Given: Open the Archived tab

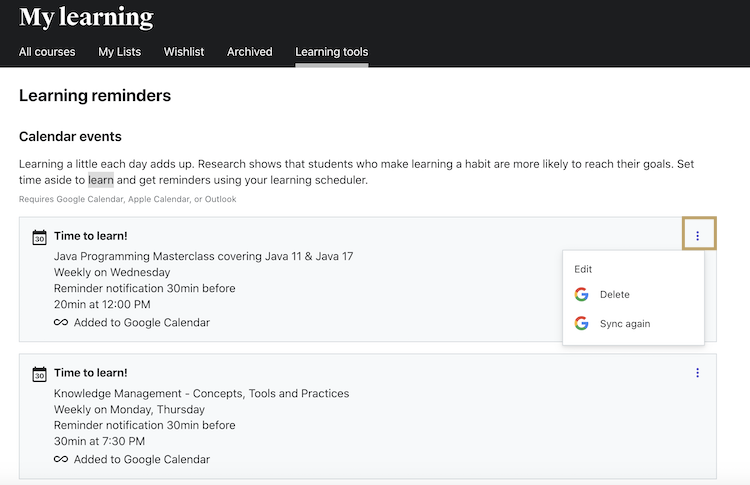Looking at the screenshot, I should pos(249,52).
